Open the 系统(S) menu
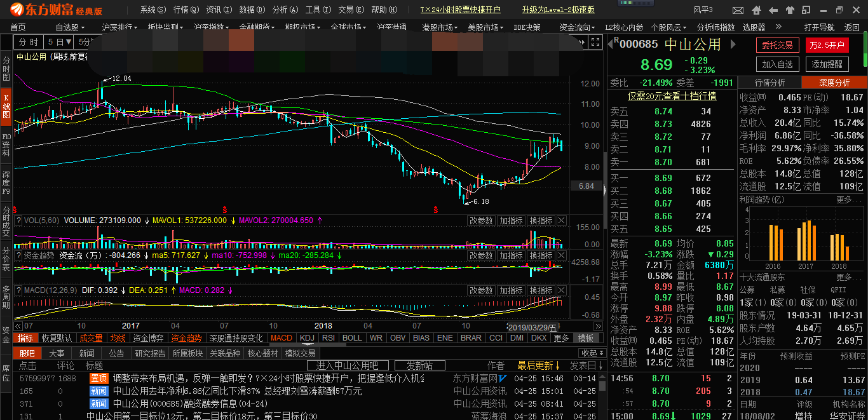This screenshot has width=868, height=420. coord(153,10)
